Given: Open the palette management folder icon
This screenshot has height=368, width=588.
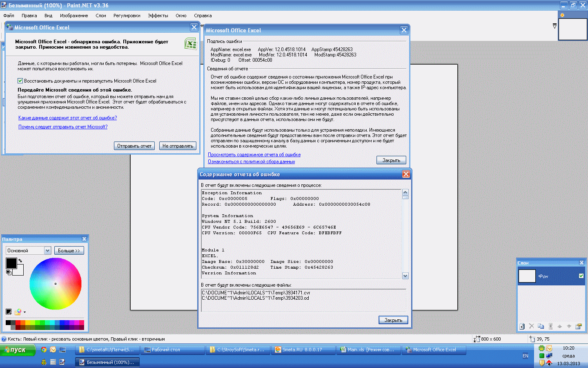Looking at the screenshot, I should tap(18, 312).
